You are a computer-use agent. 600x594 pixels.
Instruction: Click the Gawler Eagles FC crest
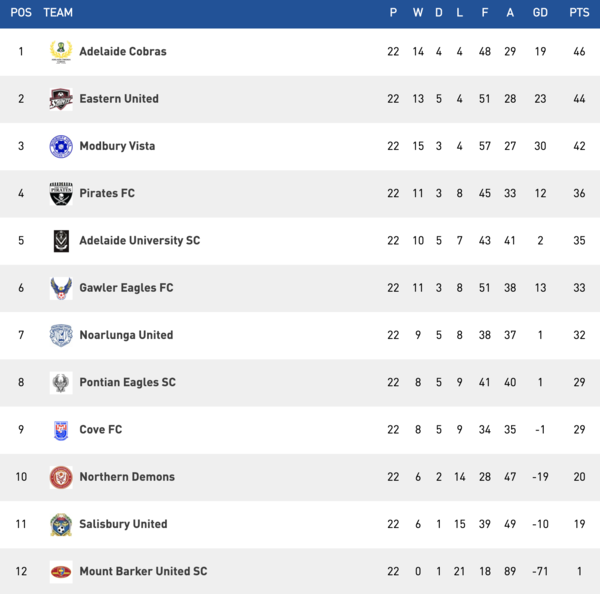[61, 288]
